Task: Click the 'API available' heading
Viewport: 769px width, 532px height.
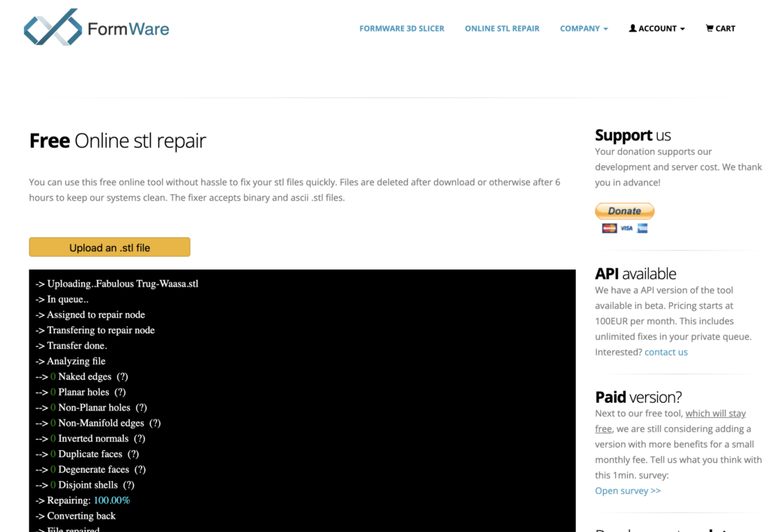Action: tap(635, 273)
